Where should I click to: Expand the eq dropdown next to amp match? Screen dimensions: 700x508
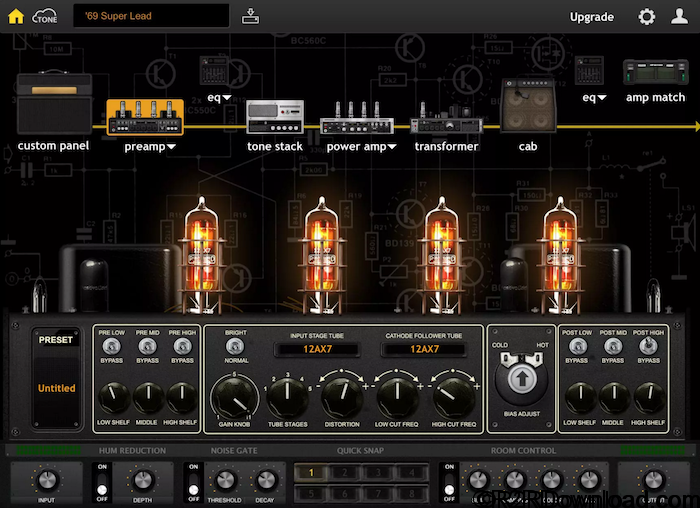(602, 97)
